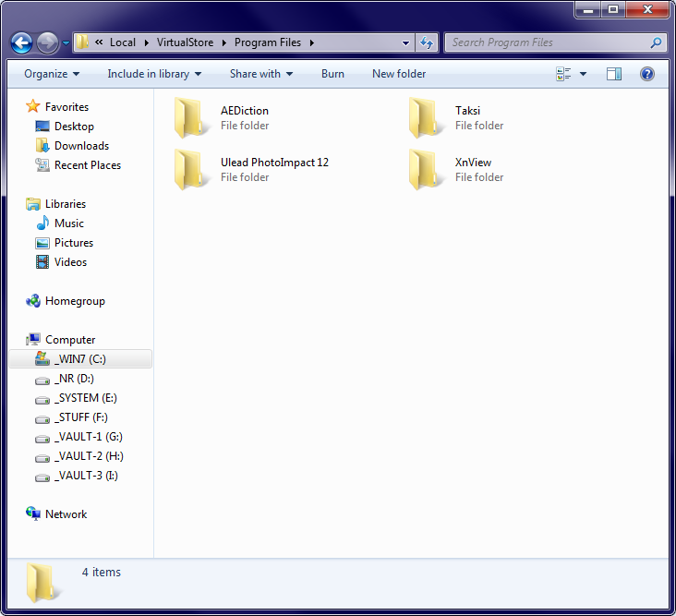Open the Music library
The height and width of the screenshot is (616, 676).
pyautogui.click(x=69, y=223)
